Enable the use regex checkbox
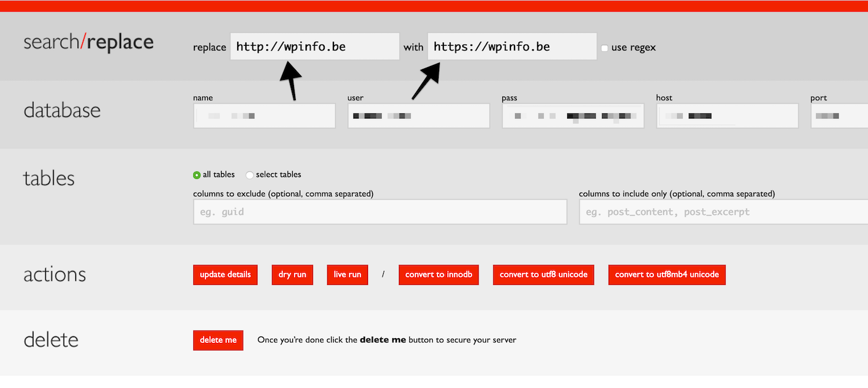The width and height of the screenshot is (868, 388). [x=605, y=48]
